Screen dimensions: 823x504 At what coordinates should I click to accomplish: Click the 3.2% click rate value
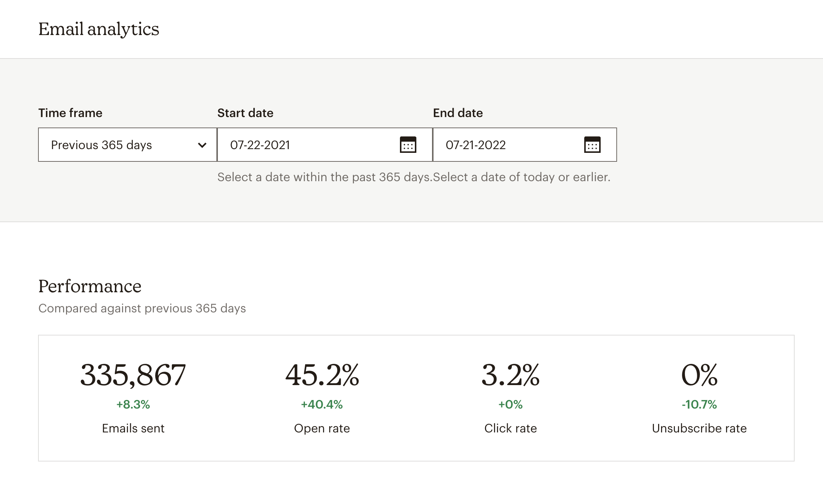click(510, 375)
